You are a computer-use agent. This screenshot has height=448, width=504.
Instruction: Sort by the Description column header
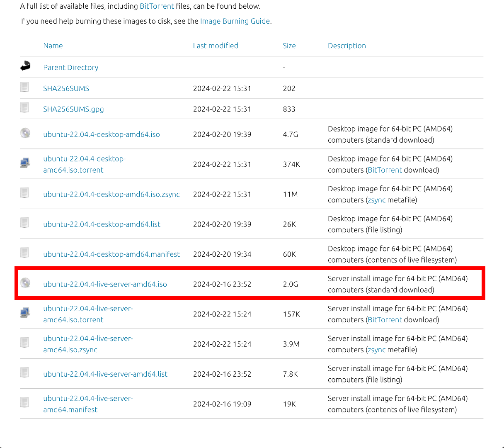click(x=347, y=46)
